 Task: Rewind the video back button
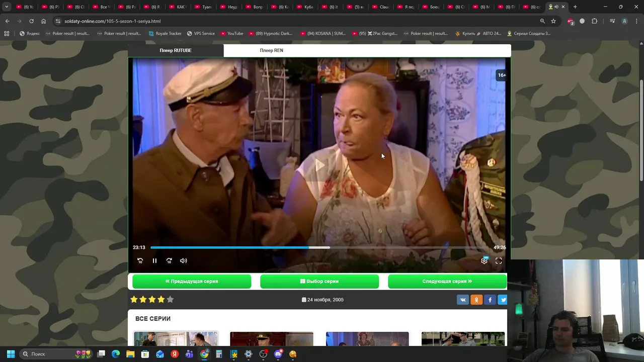pos(140,260)
